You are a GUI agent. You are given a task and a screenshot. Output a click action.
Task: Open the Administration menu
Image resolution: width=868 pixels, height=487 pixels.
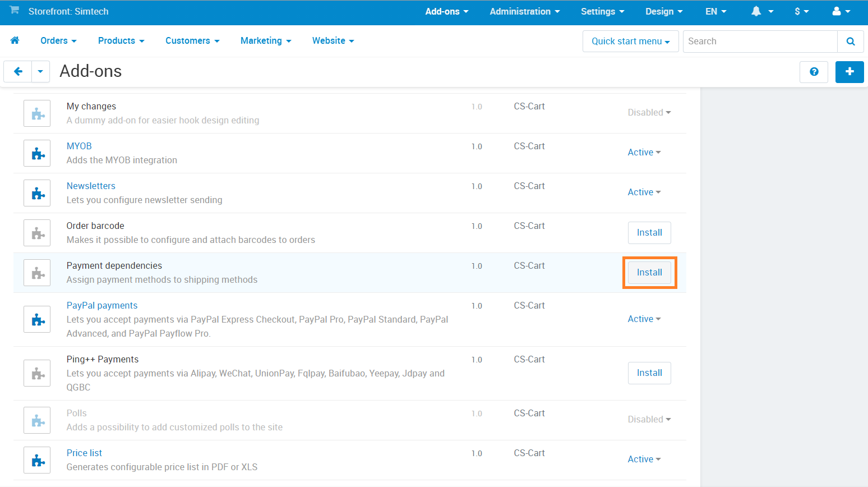click(525, 11)
